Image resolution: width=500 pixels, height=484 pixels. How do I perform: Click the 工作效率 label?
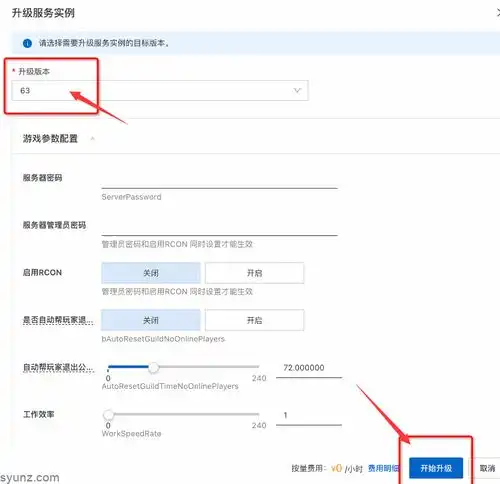(39, 414)
